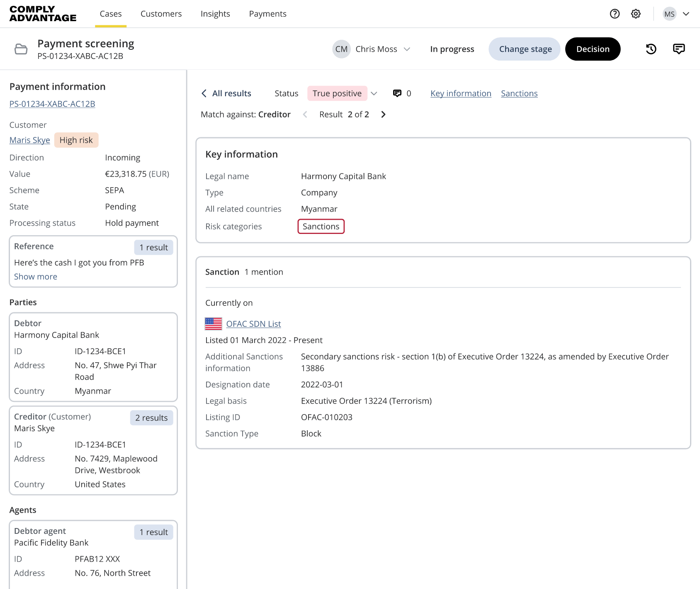Open the help question mark icon
The image size is (700, 589).
click(615, 14)
